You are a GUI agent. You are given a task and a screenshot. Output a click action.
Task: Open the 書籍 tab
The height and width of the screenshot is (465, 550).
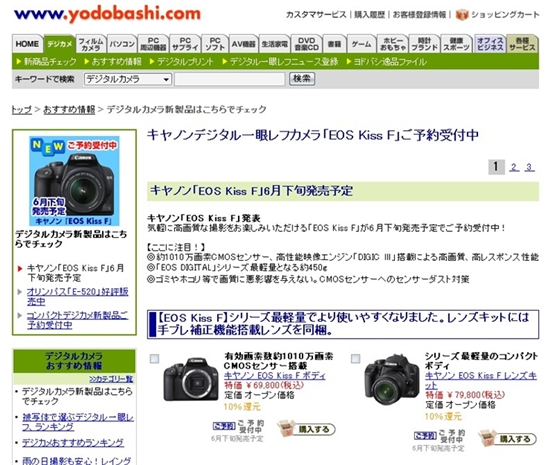click(x=334, y=44)
